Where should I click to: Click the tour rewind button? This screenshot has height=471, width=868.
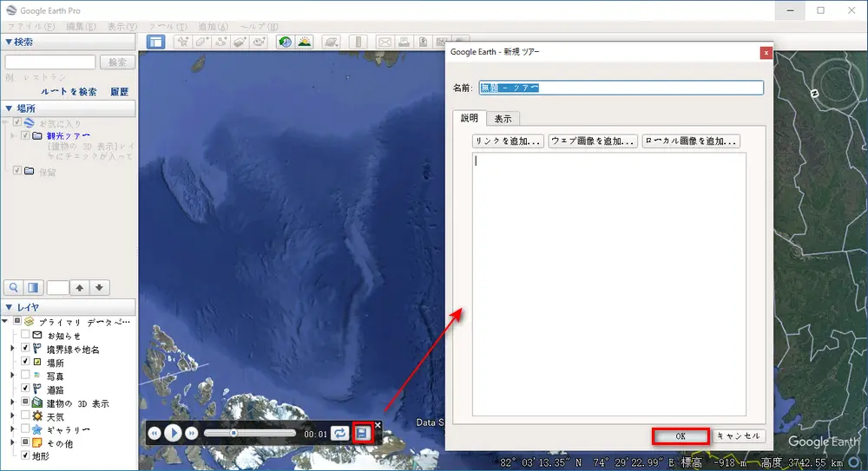154,433
